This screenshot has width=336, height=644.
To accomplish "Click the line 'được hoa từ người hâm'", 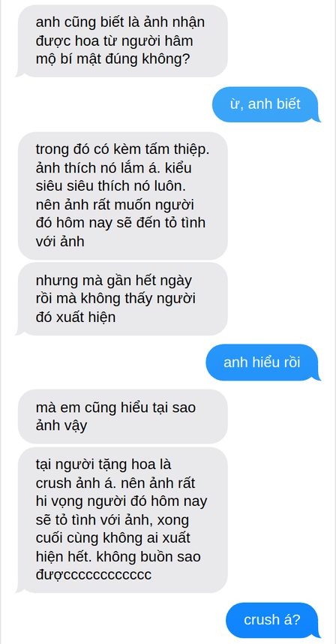I will coord(114,41).
